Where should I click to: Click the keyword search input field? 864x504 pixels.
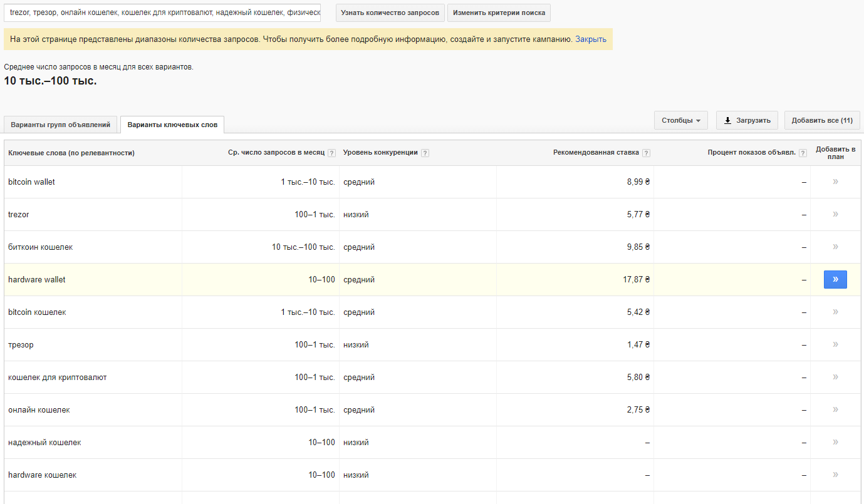click(x=162, y=13)
